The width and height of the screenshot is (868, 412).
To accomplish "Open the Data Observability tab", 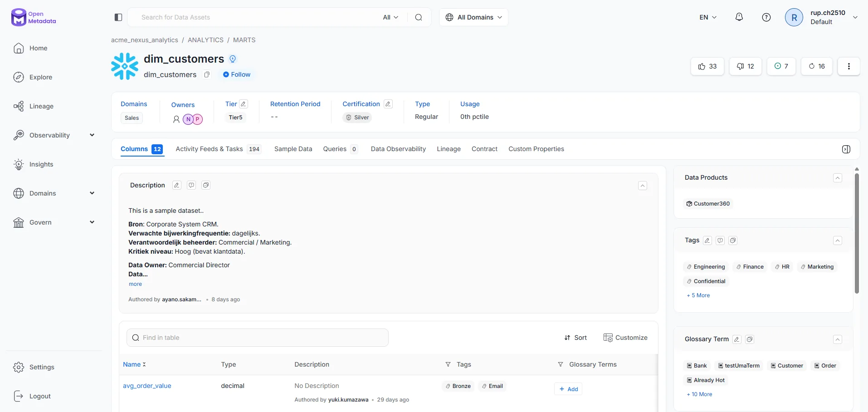I will click(x=398, y=149).
